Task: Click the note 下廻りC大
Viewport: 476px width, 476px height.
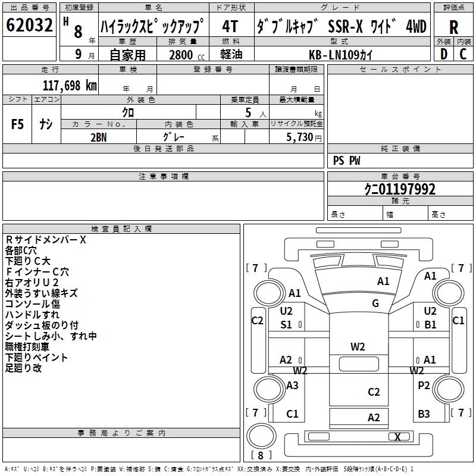Action: (27, 261)
